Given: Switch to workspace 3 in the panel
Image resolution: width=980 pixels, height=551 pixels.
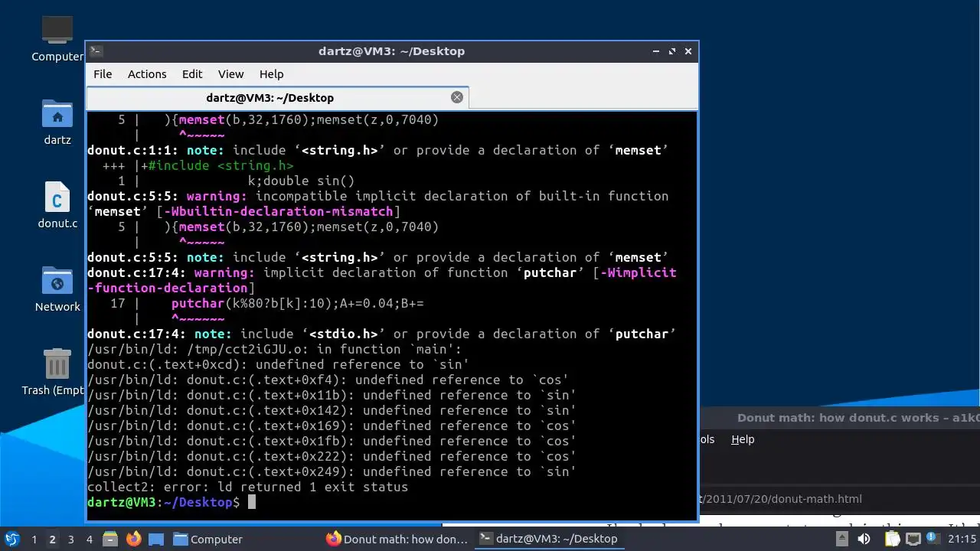Looking at the screenshot, I should [70, 539].
